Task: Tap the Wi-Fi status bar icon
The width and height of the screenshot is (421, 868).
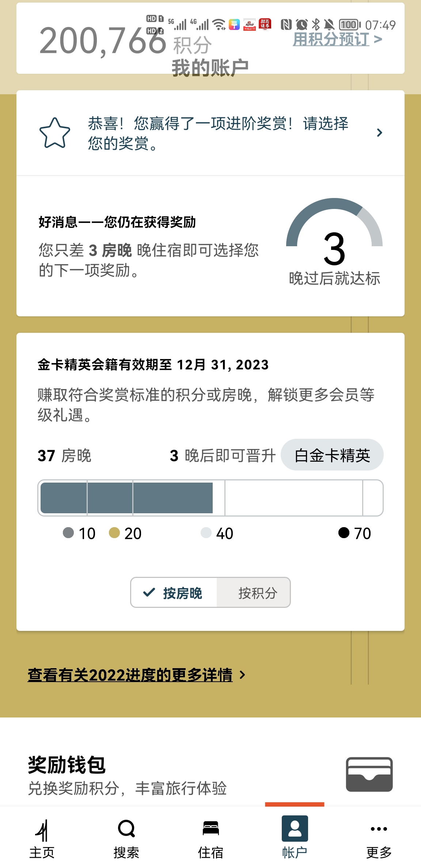Action: click(219, 24)
